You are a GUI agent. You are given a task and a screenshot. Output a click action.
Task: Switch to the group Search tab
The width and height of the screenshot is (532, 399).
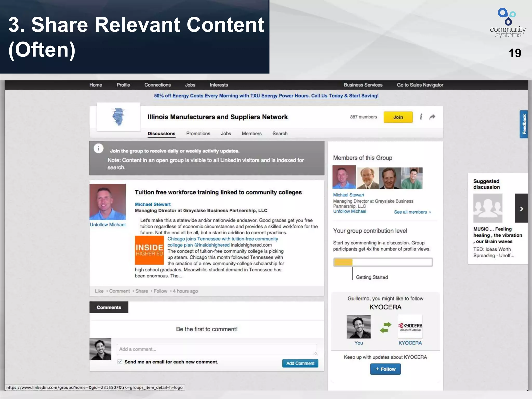[280, 134]
